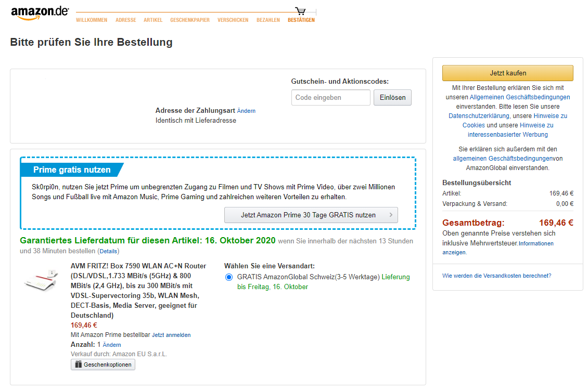Click Jetzt anmelden Prime link
This screenshot has height=390, width=588.
[x=171, y=335]
